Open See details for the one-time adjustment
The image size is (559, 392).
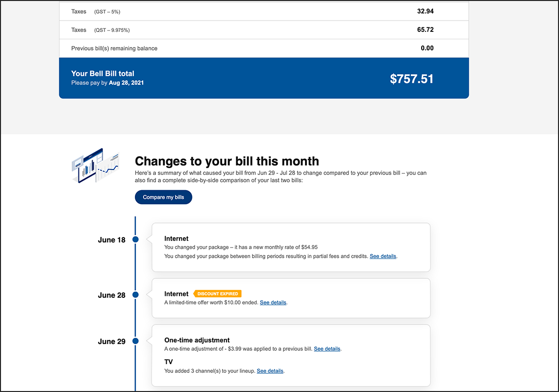327,348
